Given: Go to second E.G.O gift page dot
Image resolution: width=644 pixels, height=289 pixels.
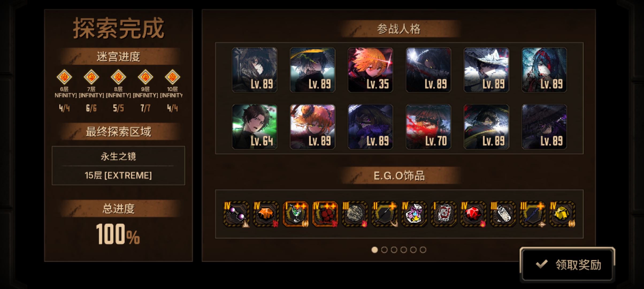Looking at the screenshot, I should tap(384, 250).
